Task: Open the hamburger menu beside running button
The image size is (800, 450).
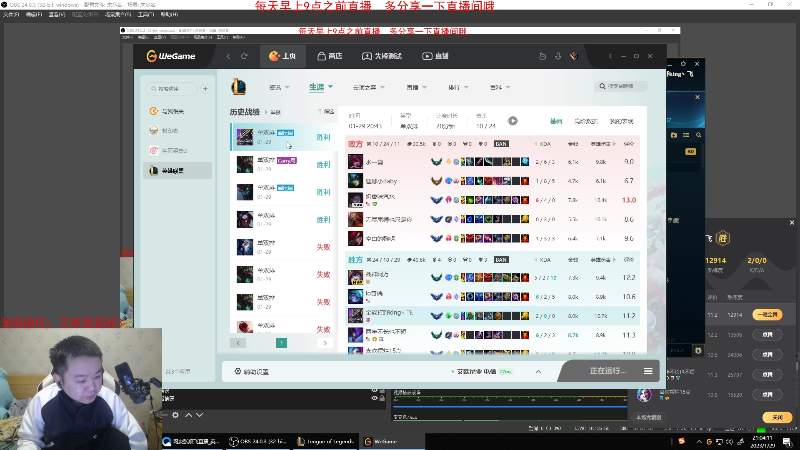Action: 648,371
